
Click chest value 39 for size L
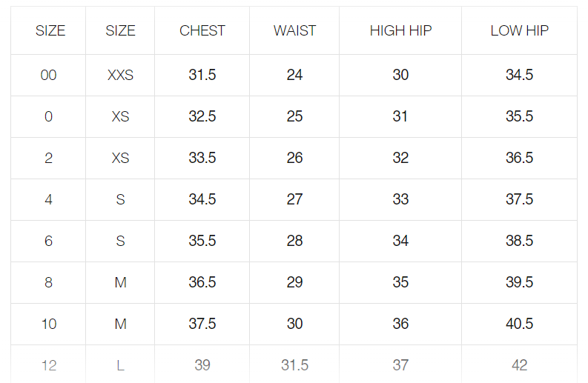click(202, 365)
